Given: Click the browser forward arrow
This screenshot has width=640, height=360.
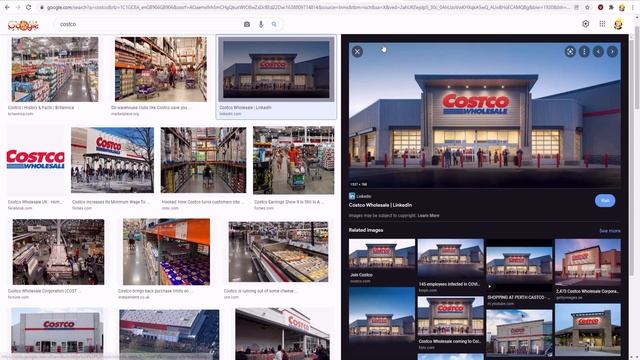Looking at the screenshot, I should point(18,7).
